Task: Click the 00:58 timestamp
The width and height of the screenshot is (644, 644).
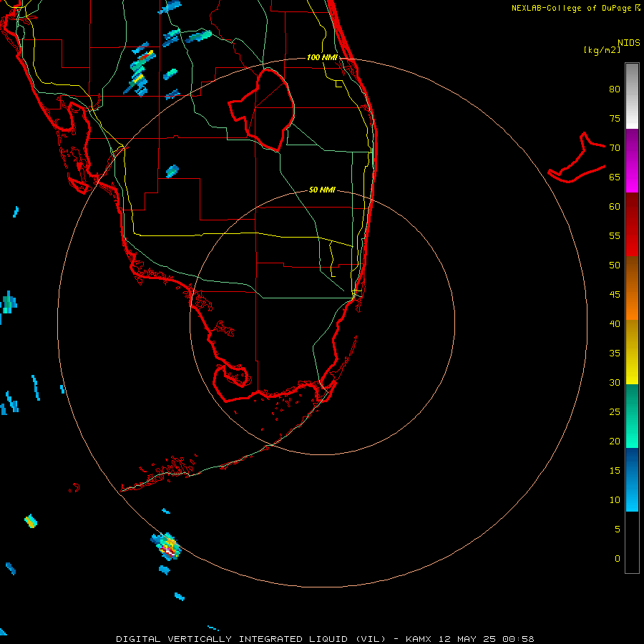Action: 517,639
